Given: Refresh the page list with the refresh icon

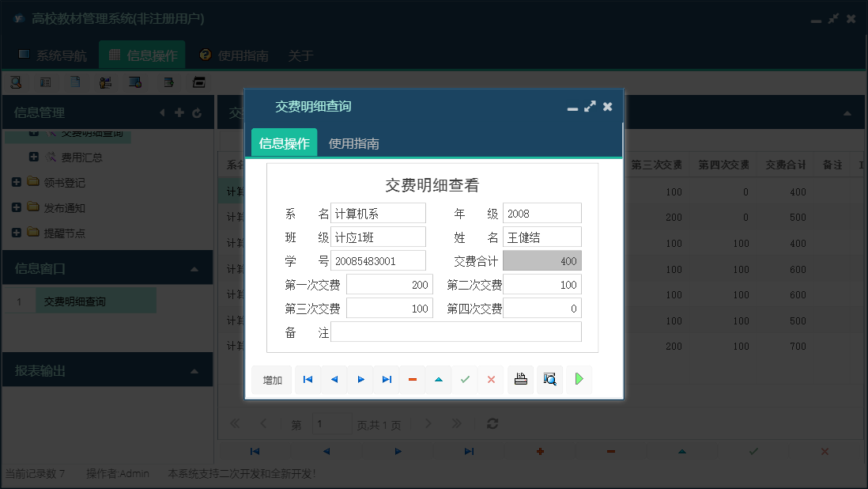Looking at the screenshot, I should click(x=492, y=423).
